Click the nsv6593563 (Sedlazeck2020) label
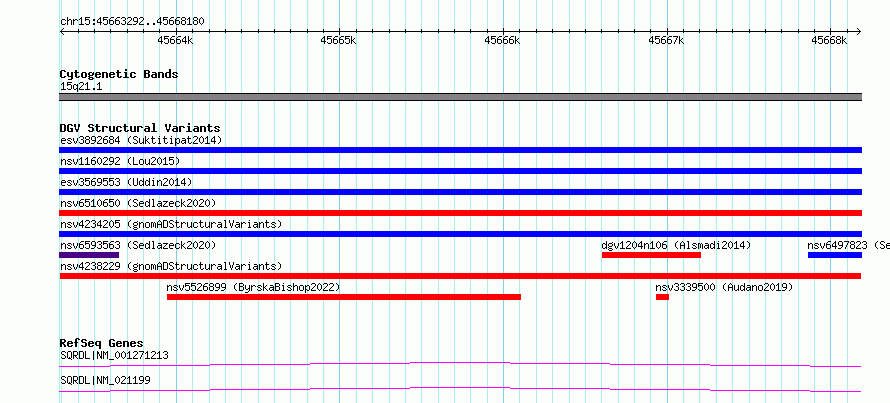 (x=138, y=245)
